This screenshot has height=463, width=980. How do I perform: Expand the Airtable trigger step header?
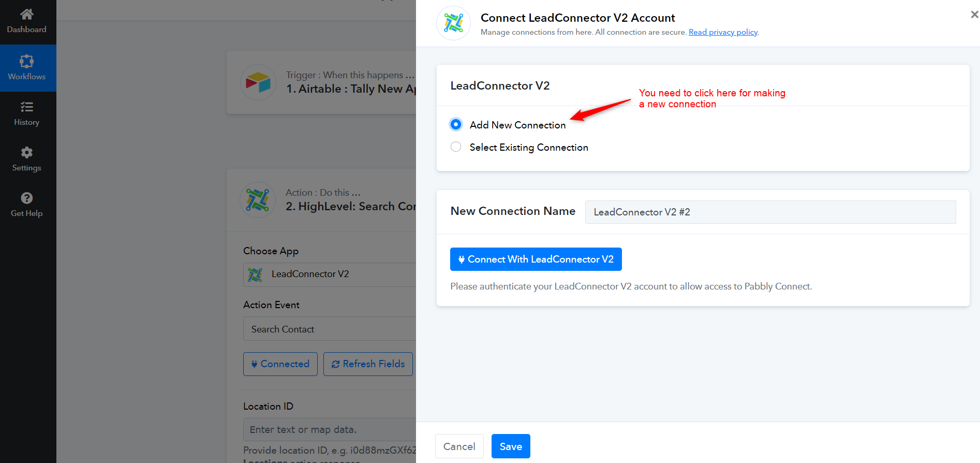(321, 82)
